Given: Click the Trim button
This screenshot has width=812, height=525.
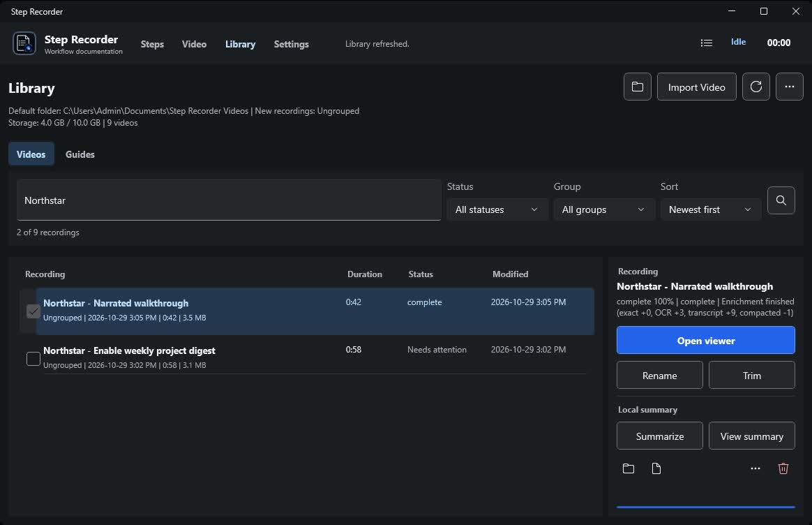Looking at the screenshot, I should (x=751, y=375).
